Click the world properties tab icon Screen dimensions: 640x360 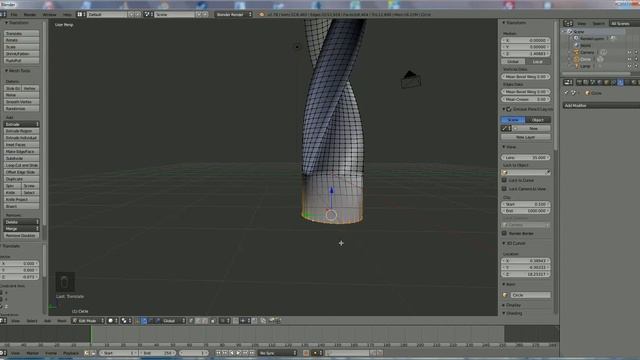coord(600,82)
